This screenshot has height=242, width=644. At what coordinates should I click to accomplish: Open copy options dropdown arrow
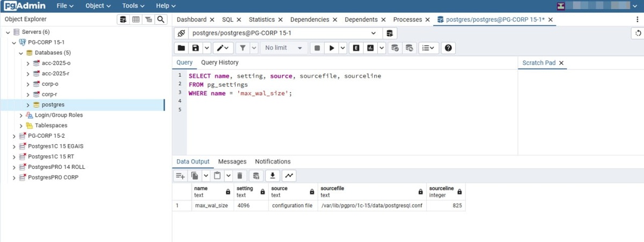(206, 176)
